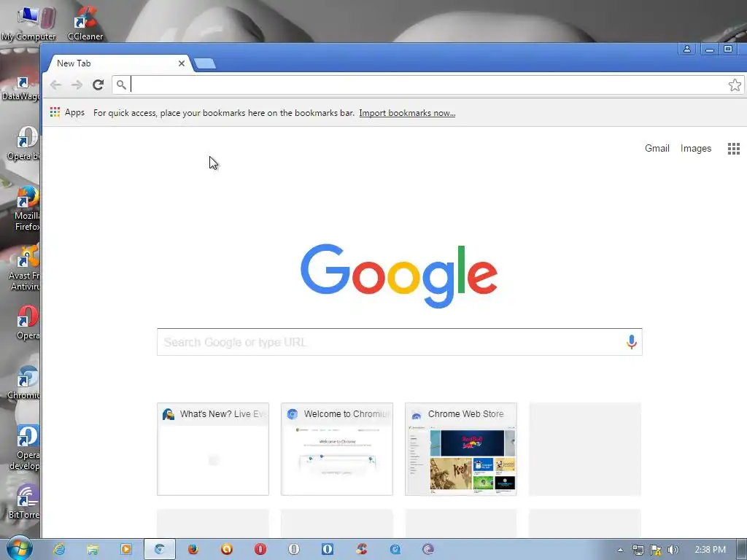This screenshot has width=747, height=560.
Task: Select the CCleaner desktop shortcut
Action: point(85,23)
